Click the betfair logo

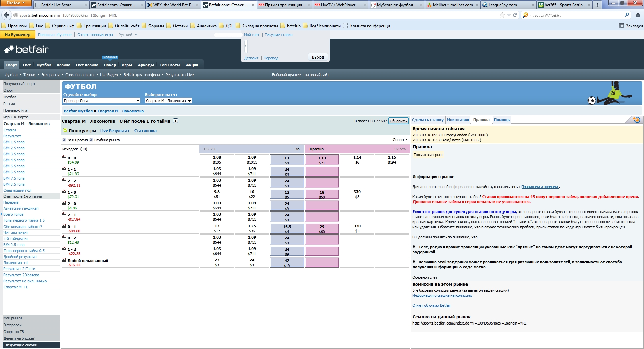[26, 49]
